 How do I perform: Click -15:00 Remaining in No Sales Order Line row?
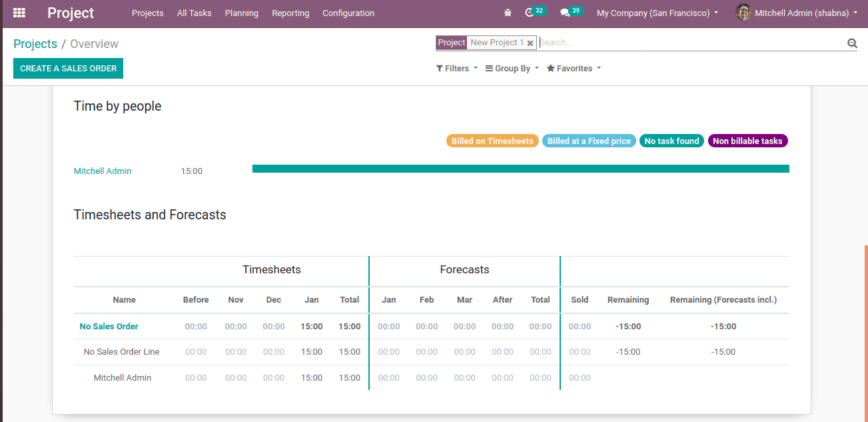pyautogui.click(x=628, y=351)
